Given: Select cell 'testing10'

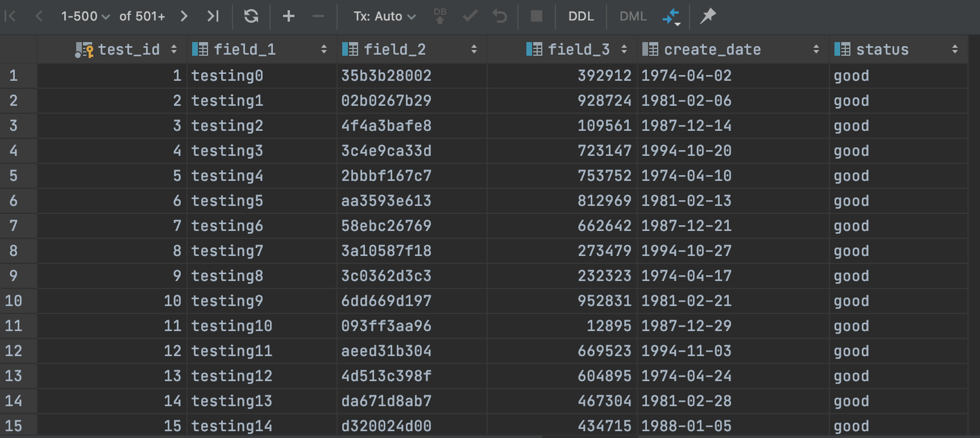Looking at the screenshot, I should coord(262,326).
